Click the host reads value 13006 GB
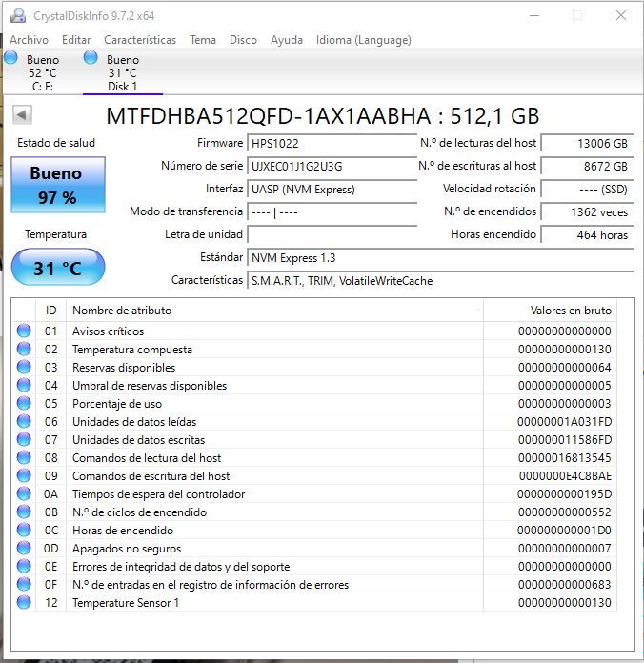 (588, 143)
